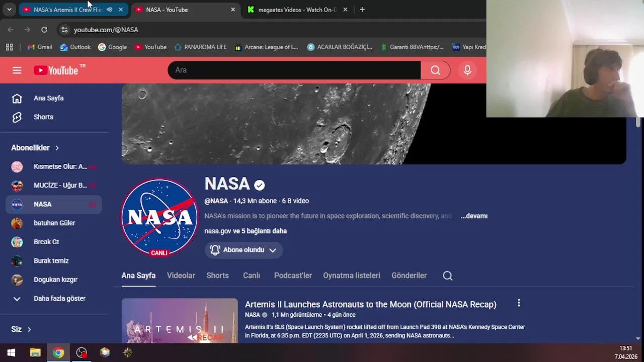Open the Abone olundu subscription dropdown
The width and height of the screenshot is (644, 362).
(244, 250)
